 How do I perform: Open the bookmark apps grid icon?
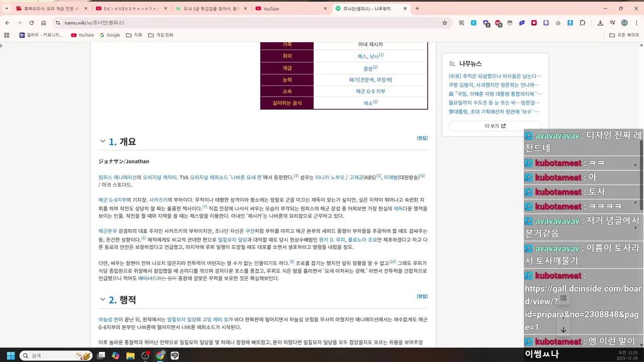(x=7, y=35)
